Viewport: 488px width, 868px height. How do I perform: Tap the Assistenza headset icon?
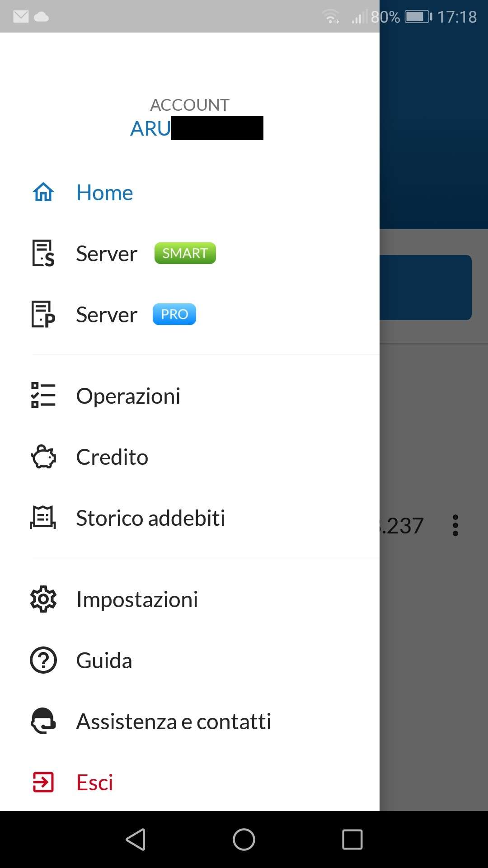point(43,722)
